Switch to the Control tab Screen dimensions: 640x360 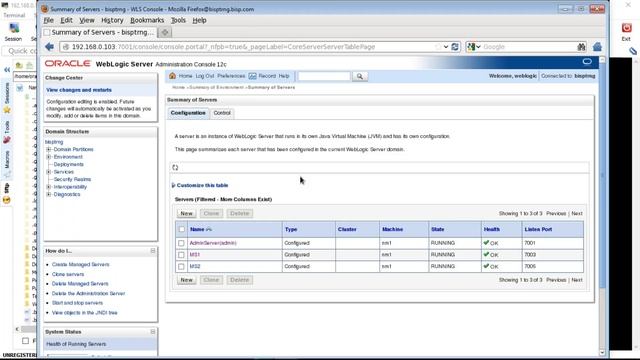[222, 113]
